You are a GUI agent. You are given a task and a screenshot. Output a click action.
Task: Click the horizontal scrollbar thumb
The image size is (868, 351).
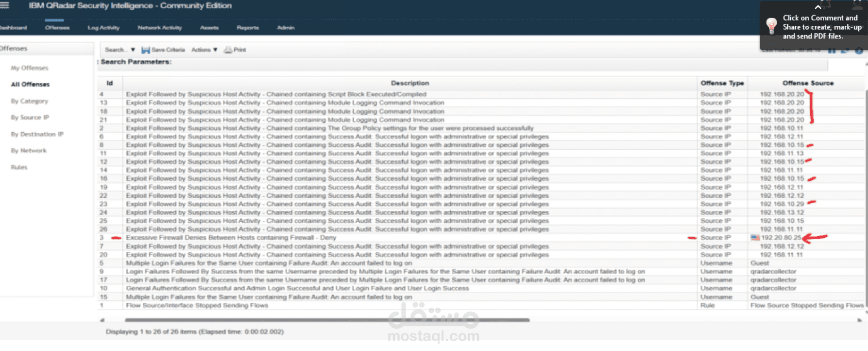(327, 320)
